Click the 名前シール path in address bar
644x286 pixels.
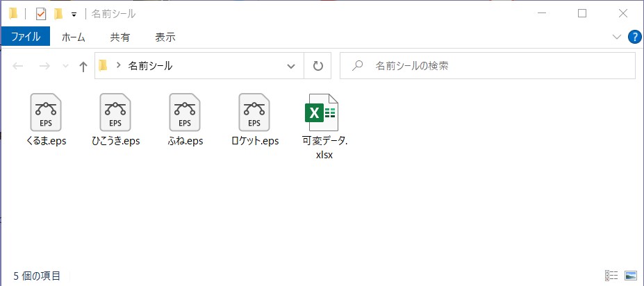(x=150, y=66)
